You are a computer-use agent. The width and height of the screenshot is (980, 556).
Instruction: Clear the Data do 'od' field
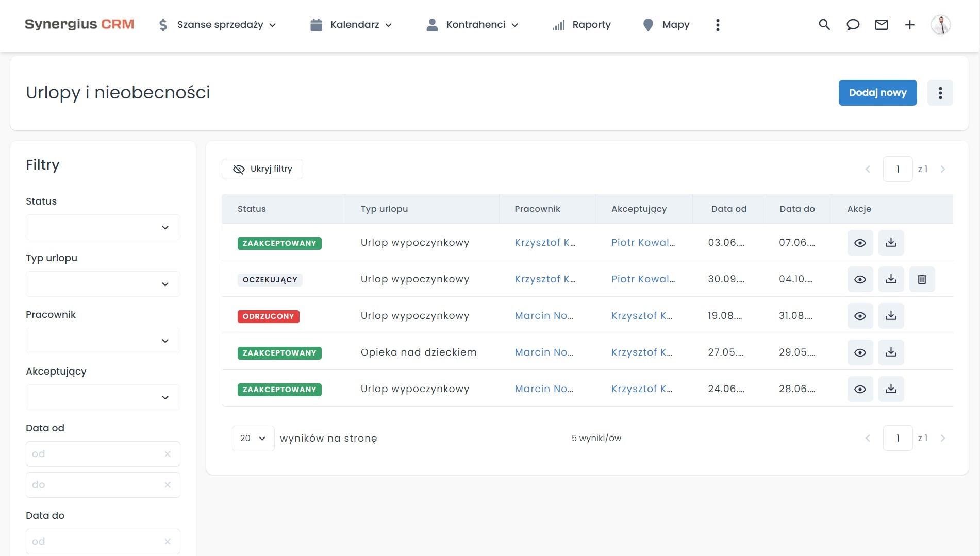tap(168, 542)
